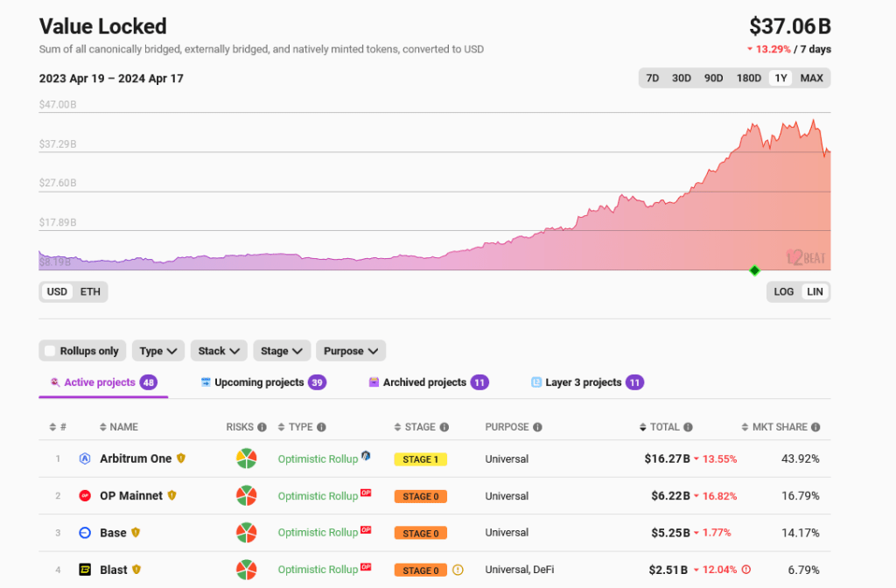The height and width of the screenshot is (588, 896).
Task: Click the MKT SHARE info icon
Action: (x=815, y=427)
